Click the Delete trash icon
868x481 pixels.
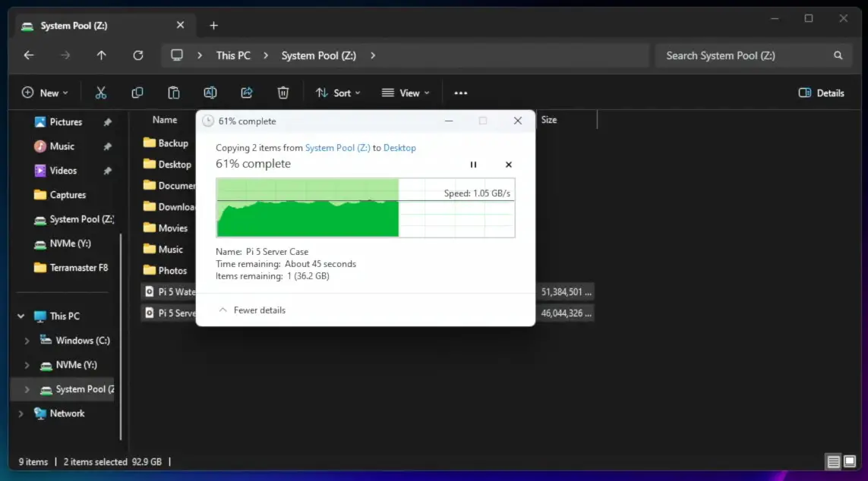click(283, 93)
